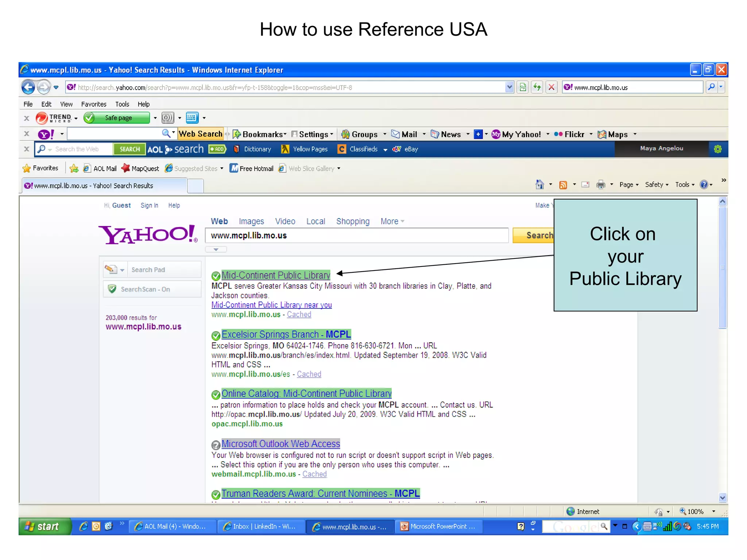Toggle the Trend Micro Safe page indicator
The image size is (747, 560).
pos(117,118)
